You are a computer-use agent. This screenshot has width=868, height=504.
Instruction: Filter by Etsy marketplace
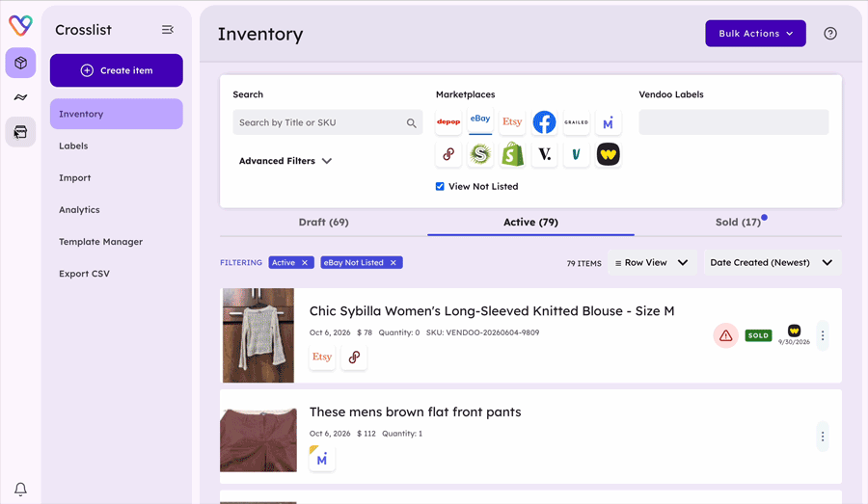point(512,121)
